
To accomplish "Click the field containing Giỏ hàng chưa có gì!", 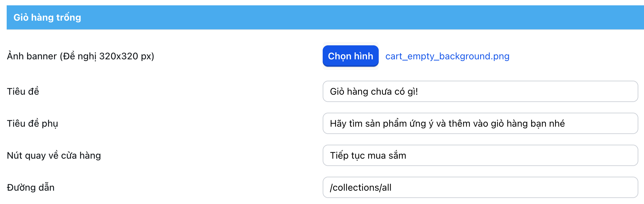I will click(x=374, y=91).
